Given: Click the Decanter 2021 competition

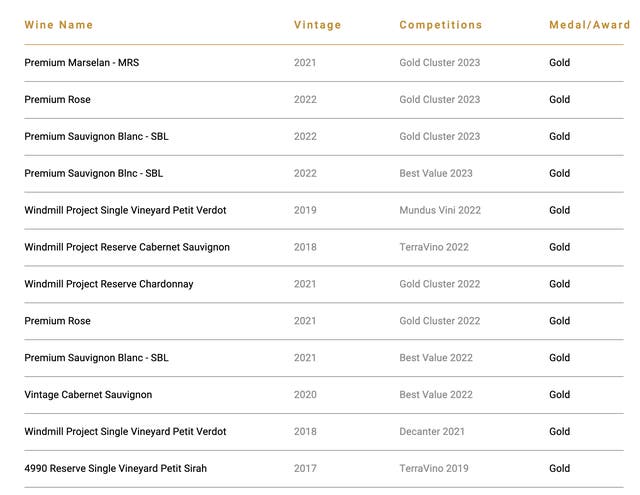Looking at the screenshot, I should [x=432, y=432].
